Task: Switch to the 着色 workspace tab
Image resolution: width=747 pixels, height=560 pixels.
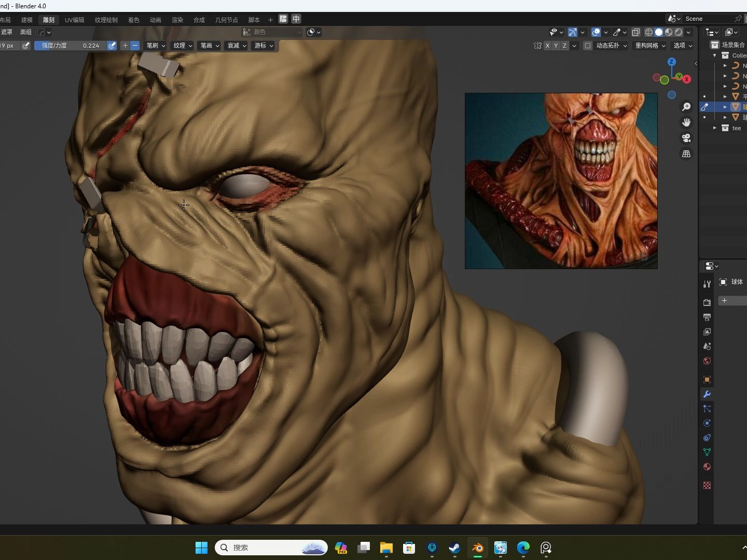Action: point(134,20)
